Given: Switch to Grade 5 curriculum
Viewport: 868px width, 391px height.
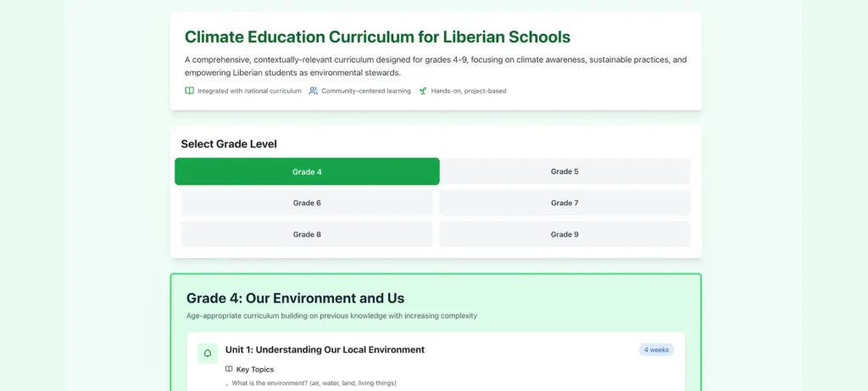Looking at the screenshot, I should pos(565,171).
